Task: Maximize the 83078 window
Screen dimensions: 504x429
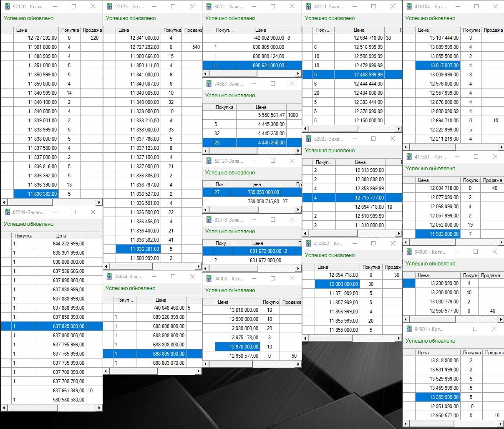Action: pyautogui.click(x=273, y=220)
